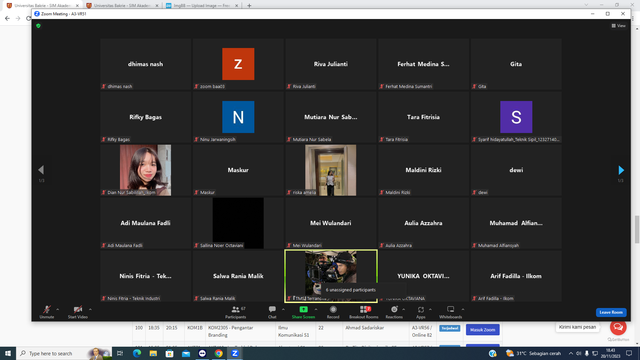Click the taskbar search box
Screen dimensions: 640x360
[64, 353]
